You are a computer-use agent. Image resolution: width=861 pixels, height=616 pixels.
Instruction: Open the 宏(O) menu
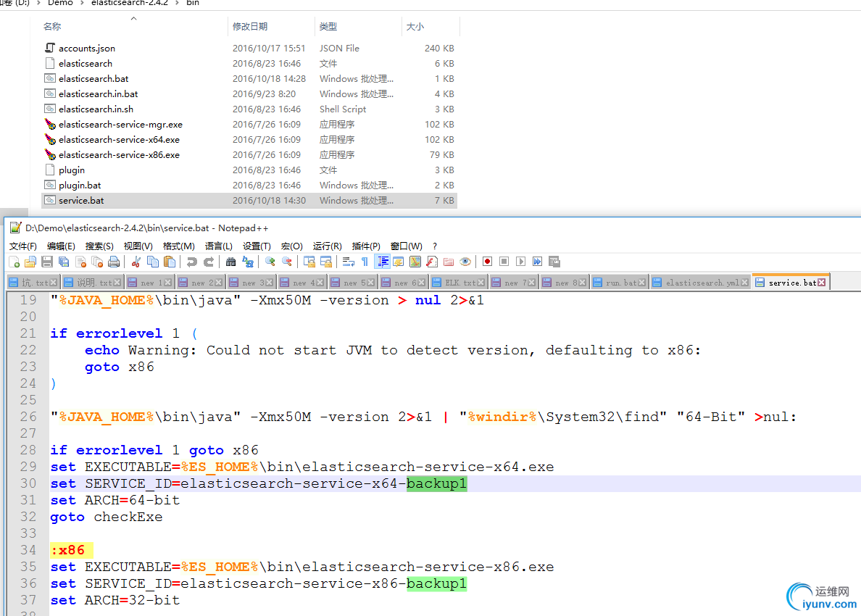(291, 246)
